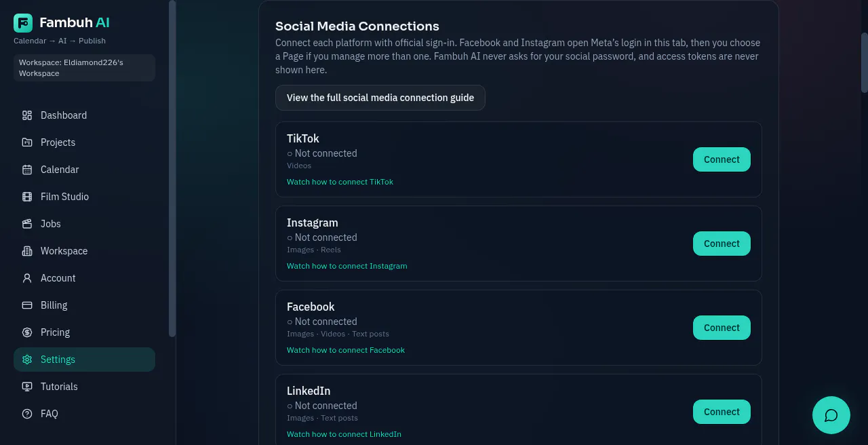Image resolution: width=868 pixels, height=445 pixels.
Task: Open the Dashboard menu item
Action: click(x=84, y=115)
